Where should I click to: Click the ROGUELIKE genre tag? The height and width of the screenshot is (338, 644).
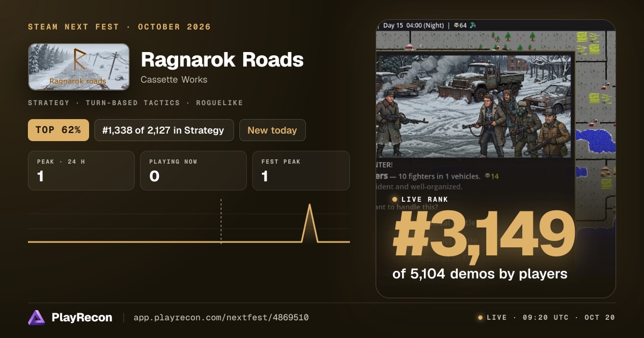pos(219,102)
